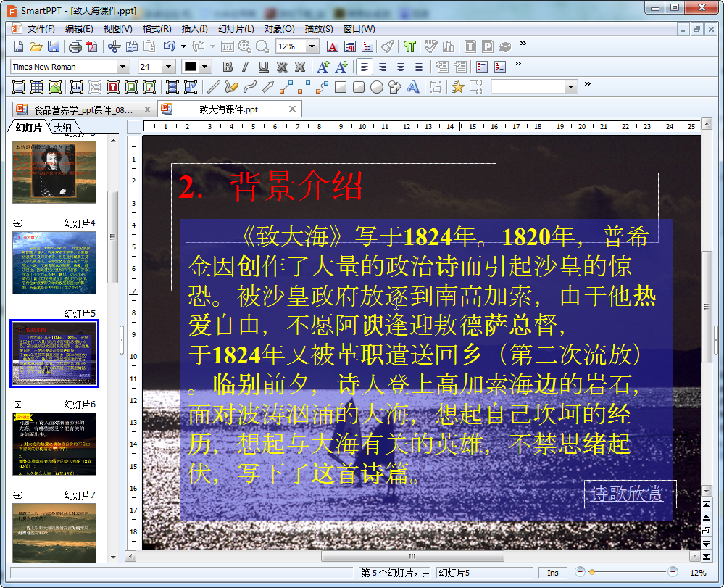Select the 幻灯片7 thumbnail
The image size is (724, 588).
pos(54,533)
